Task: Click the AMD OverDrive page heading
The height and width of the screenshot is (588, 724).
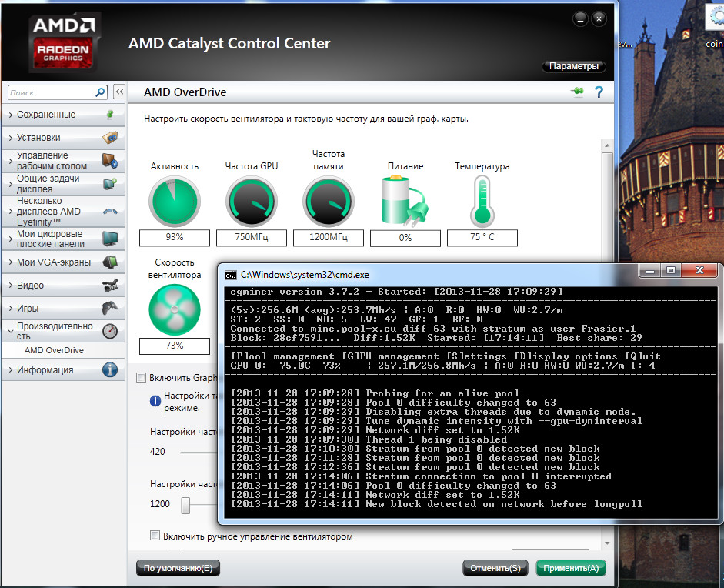Action: point(185,92)
